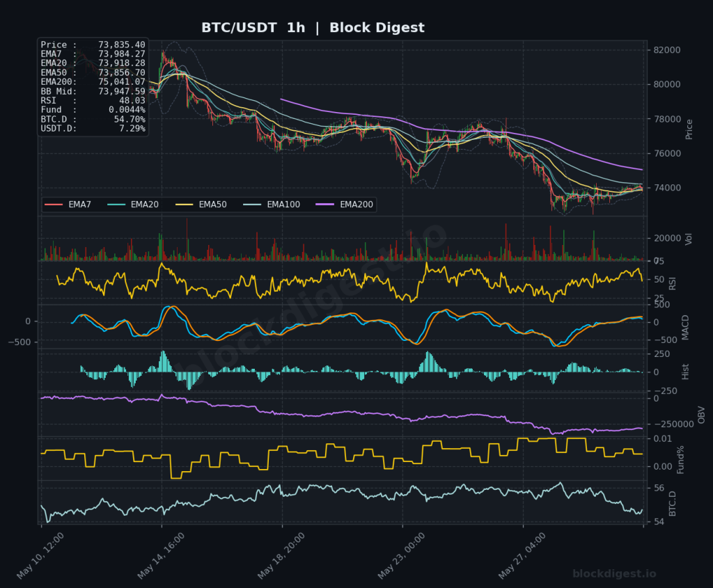Click the BTC.D axis label
Image resolution: width=713 pixels, height=588 pixels.
click(673, 504)
